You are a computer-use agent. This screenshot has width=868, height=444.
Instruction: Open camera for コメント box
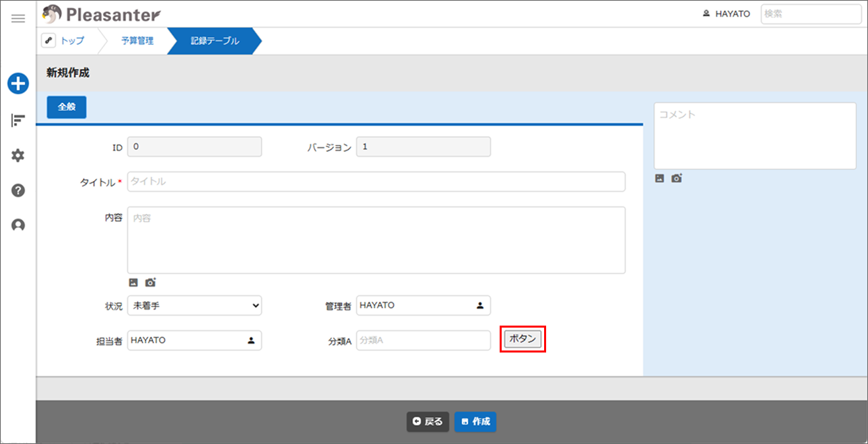[x=677, y=178]
